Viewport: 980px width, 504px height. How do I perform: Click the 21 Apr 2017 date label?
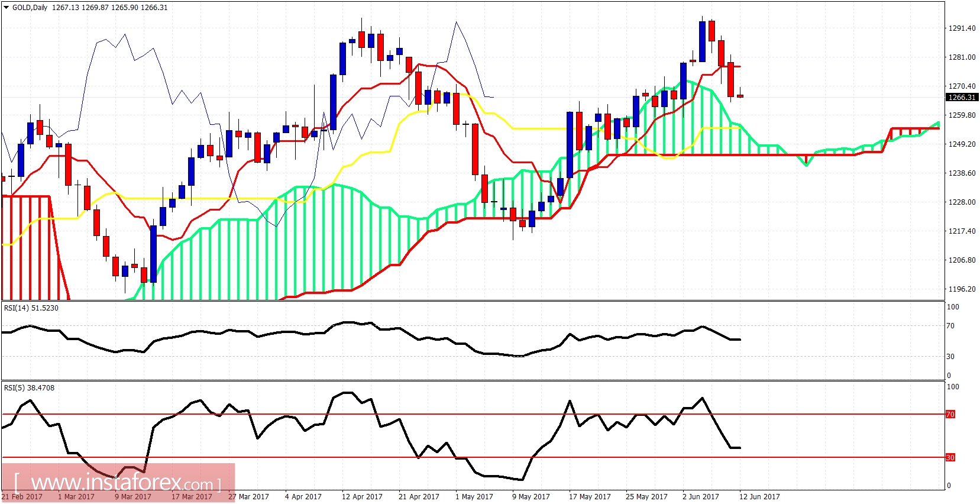(x=419, y=497)
